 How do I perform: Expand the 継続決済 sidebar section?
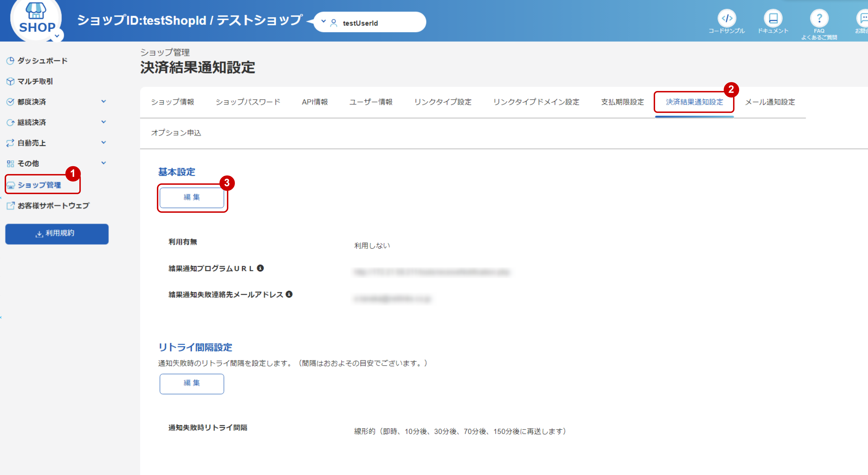click(104, 122)
